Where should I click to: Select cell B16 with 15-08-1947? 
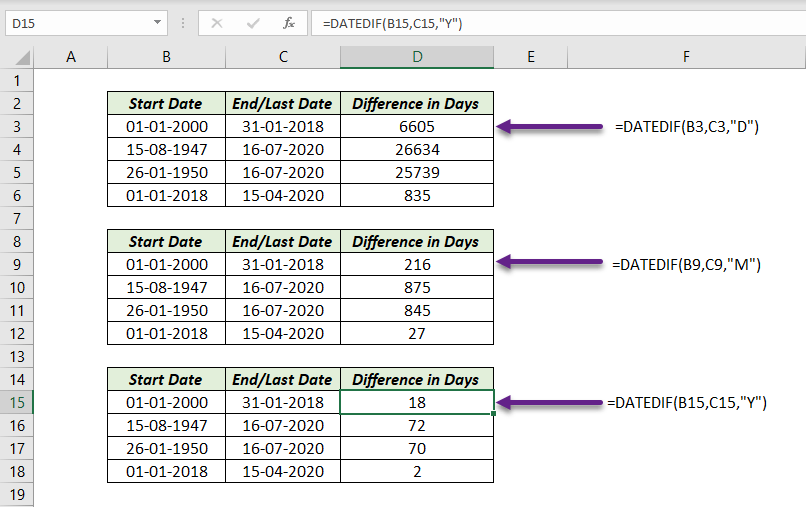pos(167,425)
